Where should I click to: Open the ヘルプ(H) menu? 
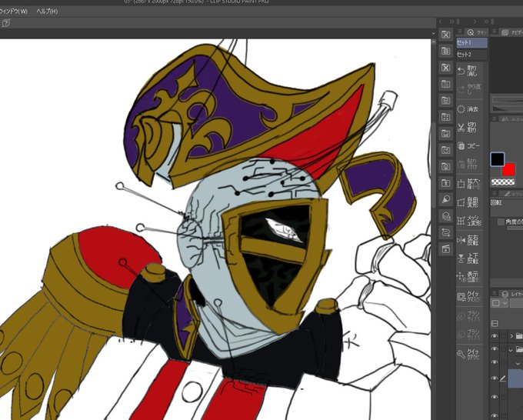(x=47, y=11)
